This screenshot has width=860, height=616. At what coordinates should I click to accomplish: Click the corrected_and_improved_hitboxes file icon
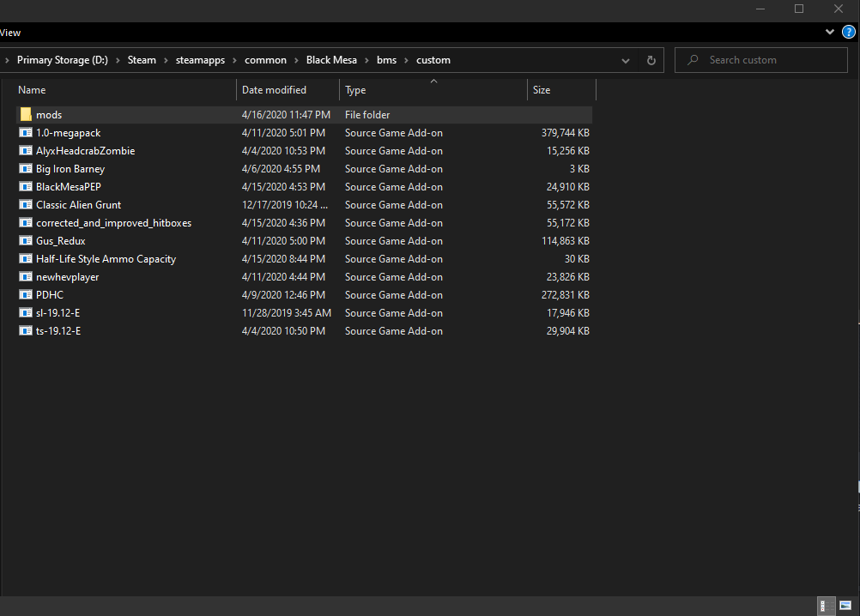(26, 222)
